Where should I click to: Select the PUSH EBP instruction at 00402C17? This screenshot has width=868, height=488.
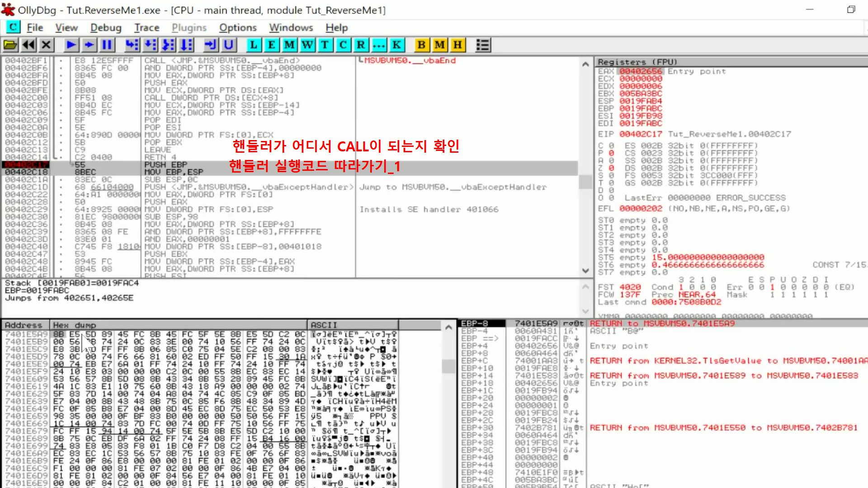point(165,164)
